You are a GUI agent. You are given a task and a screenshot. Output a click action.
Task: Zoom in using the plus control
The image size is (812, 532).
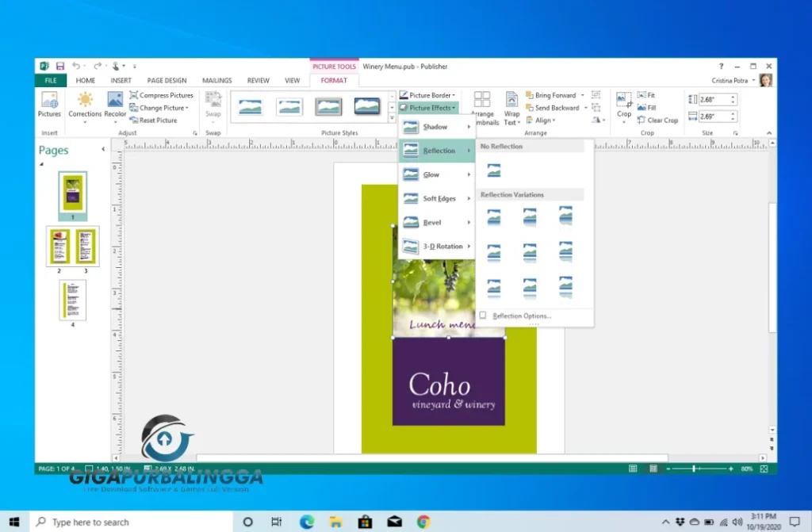point(730,469)
